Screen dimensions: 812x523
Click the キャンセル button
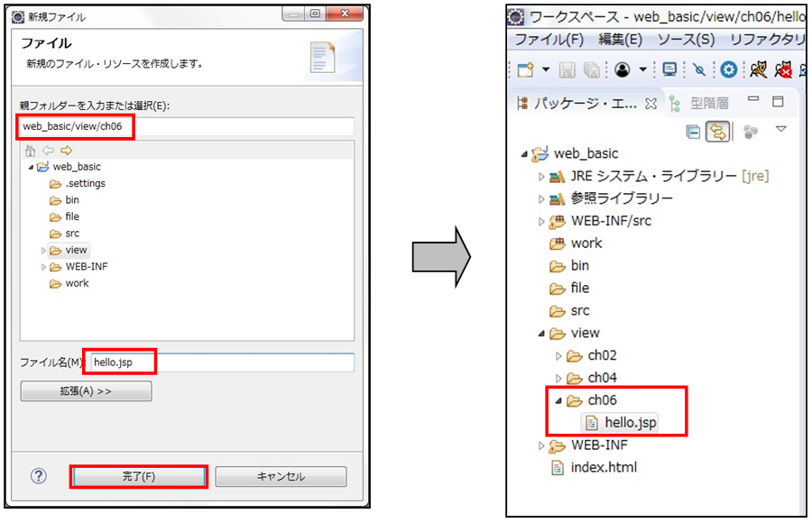(x=281, y=476)
